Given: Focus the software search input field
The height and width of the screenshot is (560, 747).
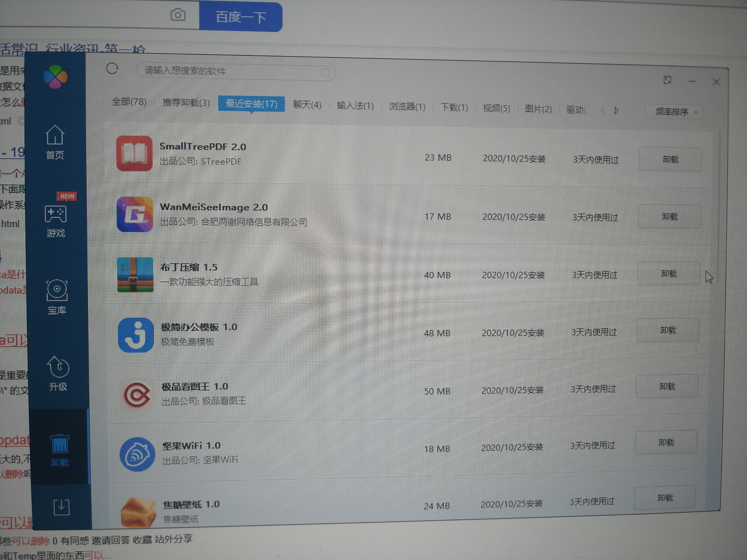Looking at the screenshot, I should pos(236,71).
